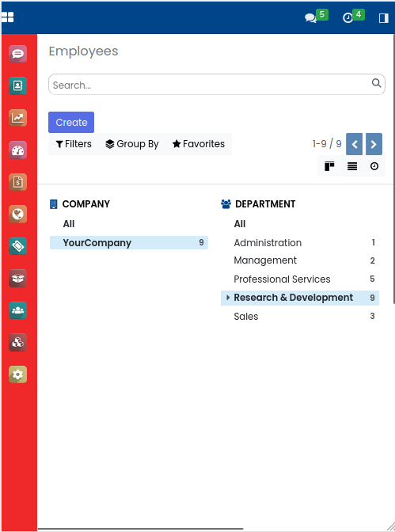Screen dimensions: 395x532
Task: Open the apps grid menu icon
Action: 7,17
